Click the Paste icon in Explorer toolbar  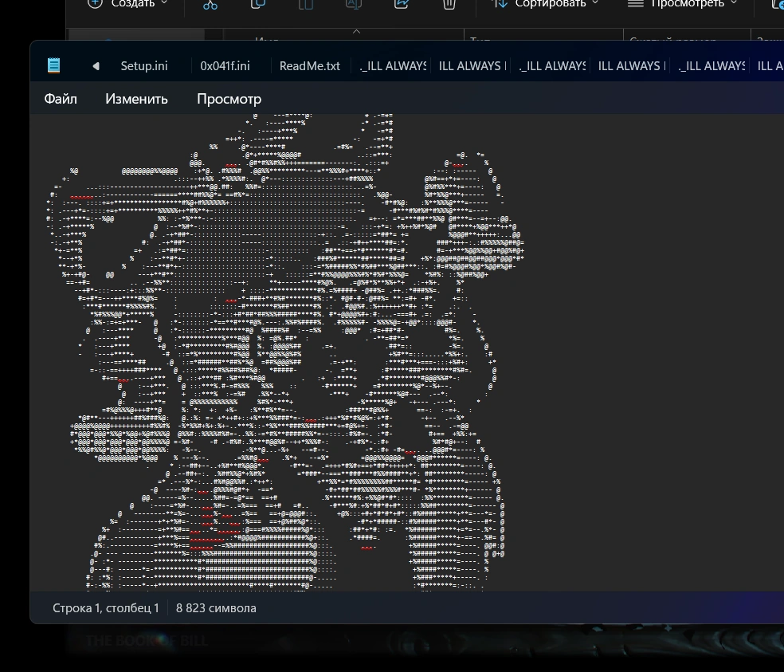click(305, 5)
